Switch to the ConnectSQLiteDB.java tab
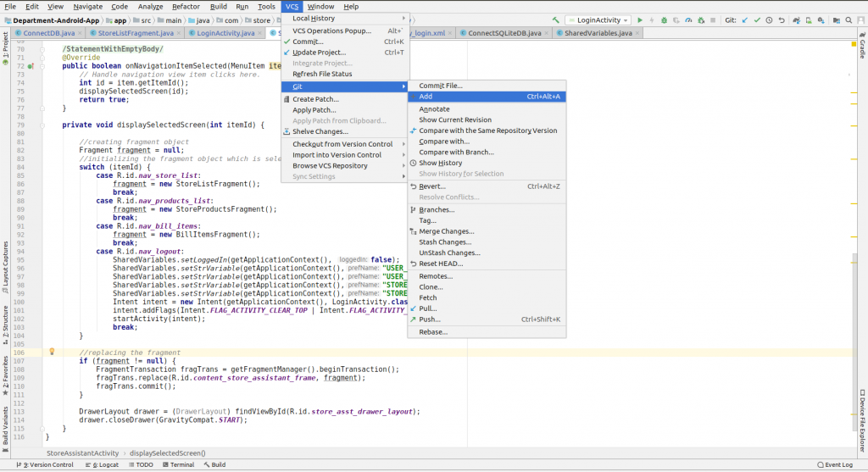 coord(504,33)
